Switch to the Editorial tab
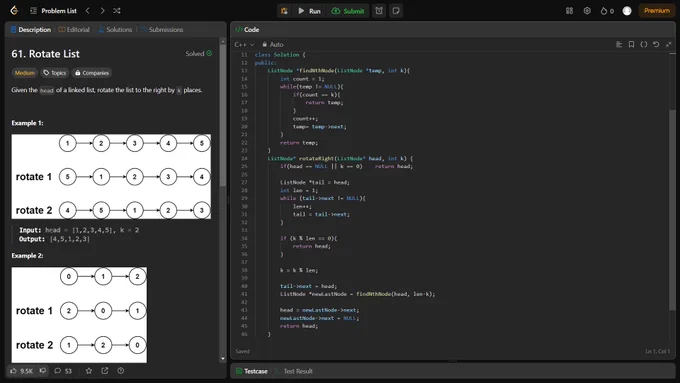This screenshot has width=680, height=383. coord(74,29)
